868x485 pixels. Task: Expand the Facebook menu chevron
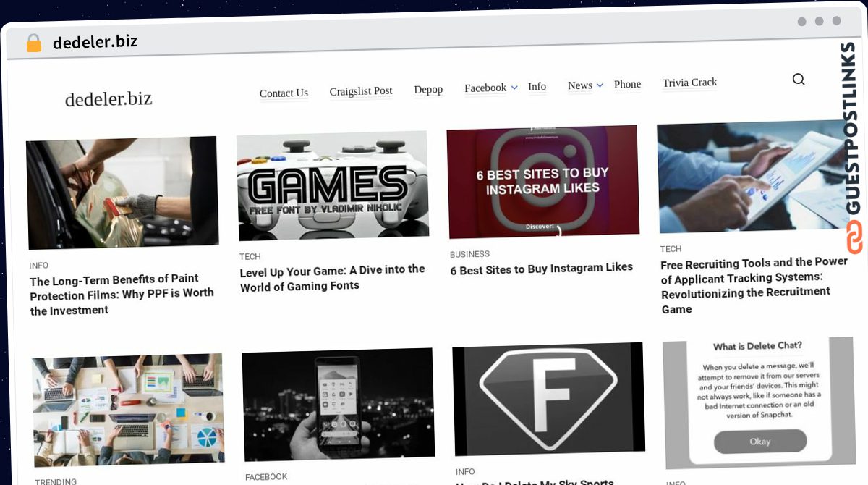(514, 88)
